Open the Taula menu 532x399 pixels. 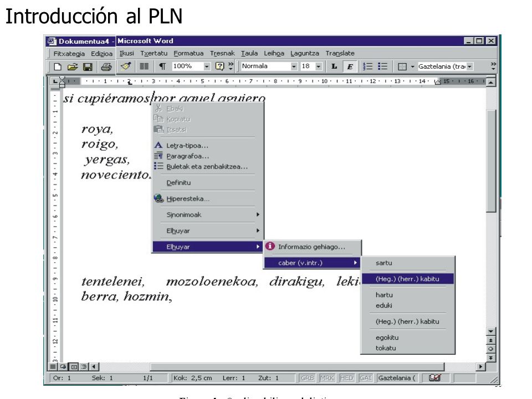[249, 53]
